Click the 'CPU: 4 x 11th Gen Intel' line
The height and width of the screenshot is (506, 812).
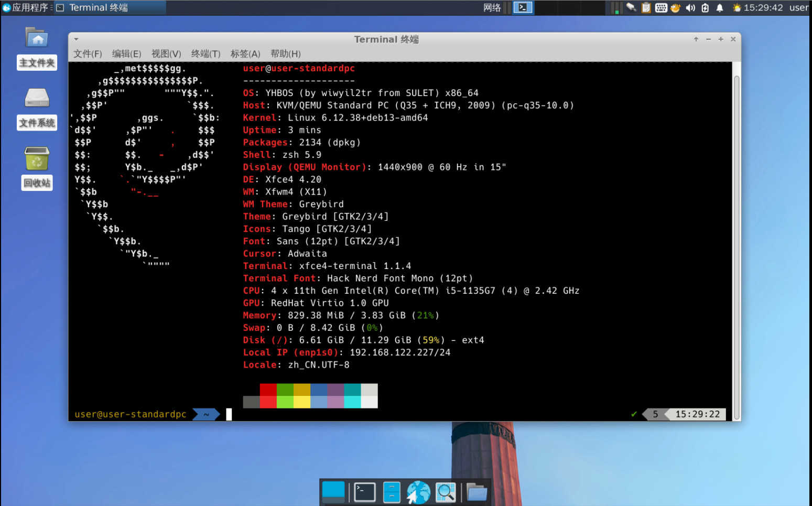point(411,290)
